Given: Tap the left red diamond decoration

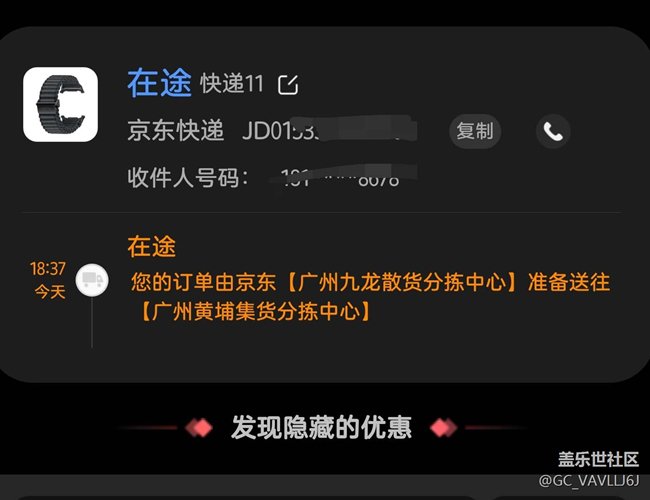Looking at the screenshot, I should click(x=199, y=428).
